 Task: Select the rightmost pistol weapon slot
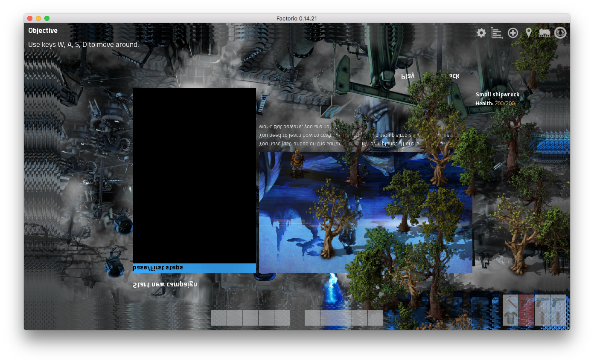558,302
